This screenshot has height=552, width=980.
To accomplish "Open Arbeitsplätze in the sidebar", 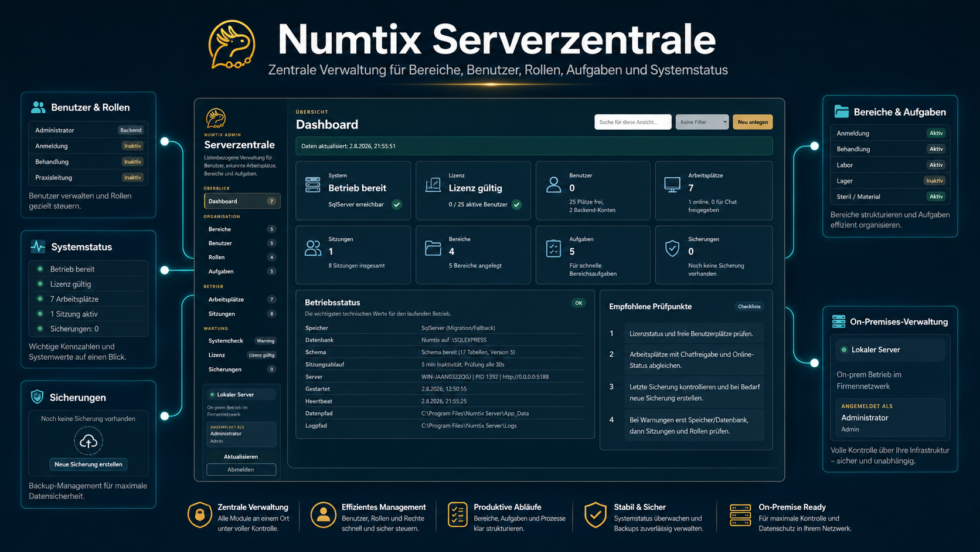I will [241, 300].
